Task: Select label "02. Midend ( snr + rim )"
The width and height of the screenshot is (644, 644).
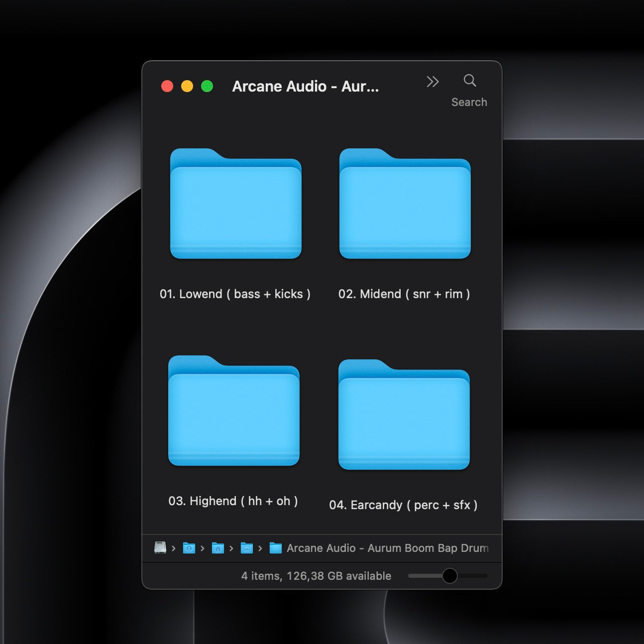Action: [x=404, y=294]
